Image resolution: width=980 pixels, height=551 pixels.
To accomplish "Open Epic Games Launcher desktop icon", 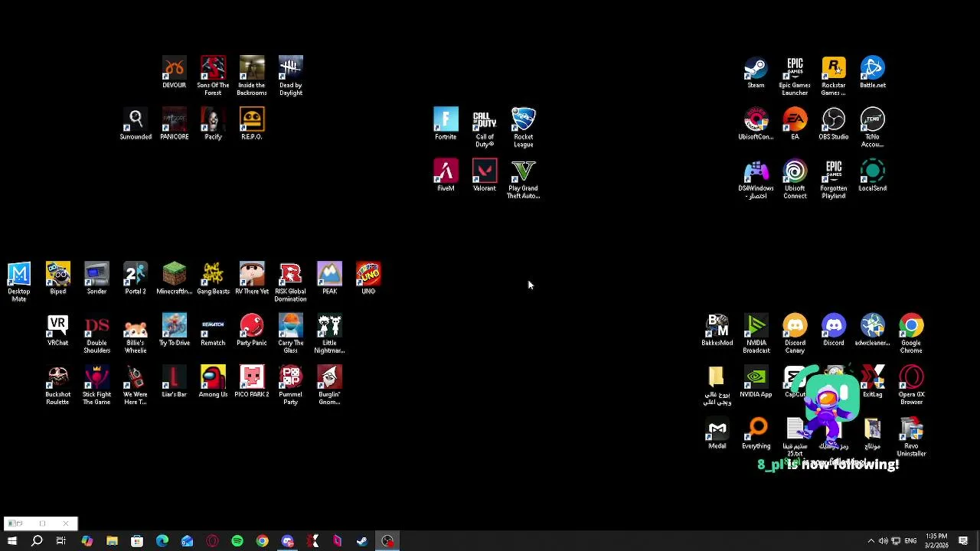I will click(x=795, y=76).
